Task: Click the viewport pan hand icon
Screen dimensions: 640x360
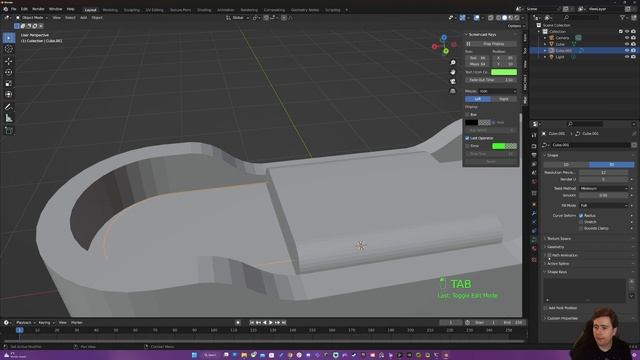Action: (x=453, y=72)
